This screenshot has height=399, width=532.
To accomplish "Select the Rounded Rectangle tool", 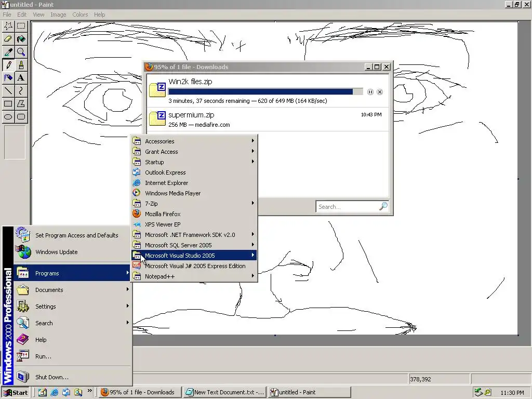I will click(21, 117).
